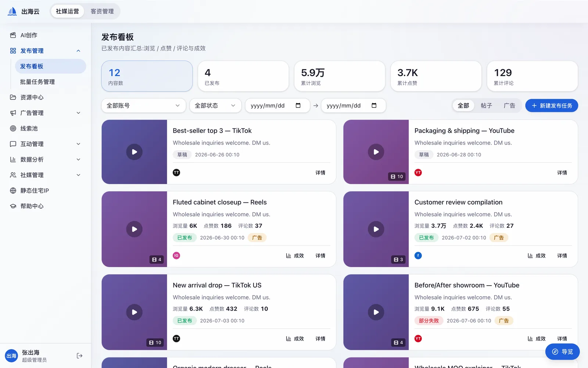Click Facebook icon on Customer review card
This screenshot has width=588, height=368.
418,256
